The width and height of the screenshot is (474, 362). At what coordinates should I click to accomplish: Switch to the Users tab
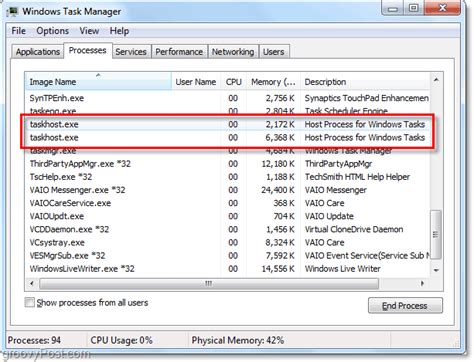(x=274, y=52)
